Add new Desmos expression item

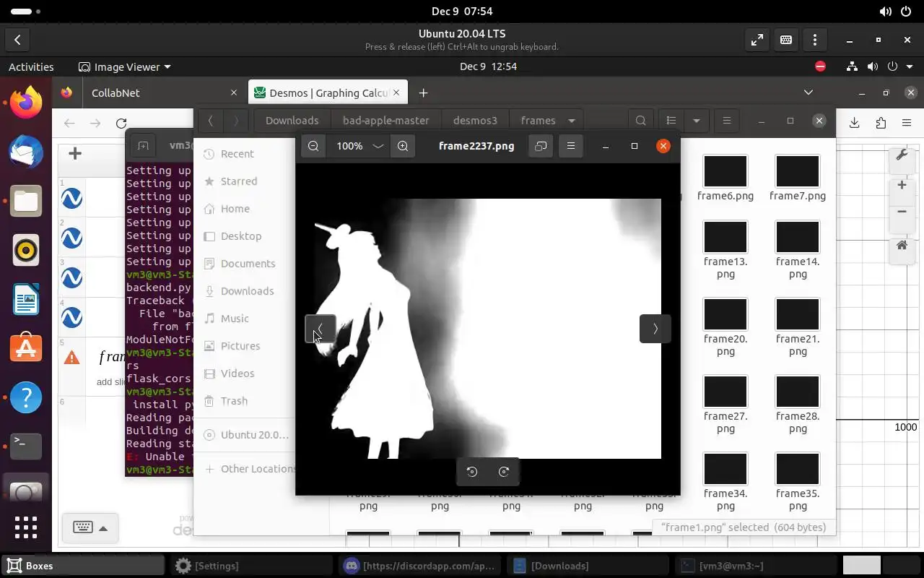pos(74,153)
